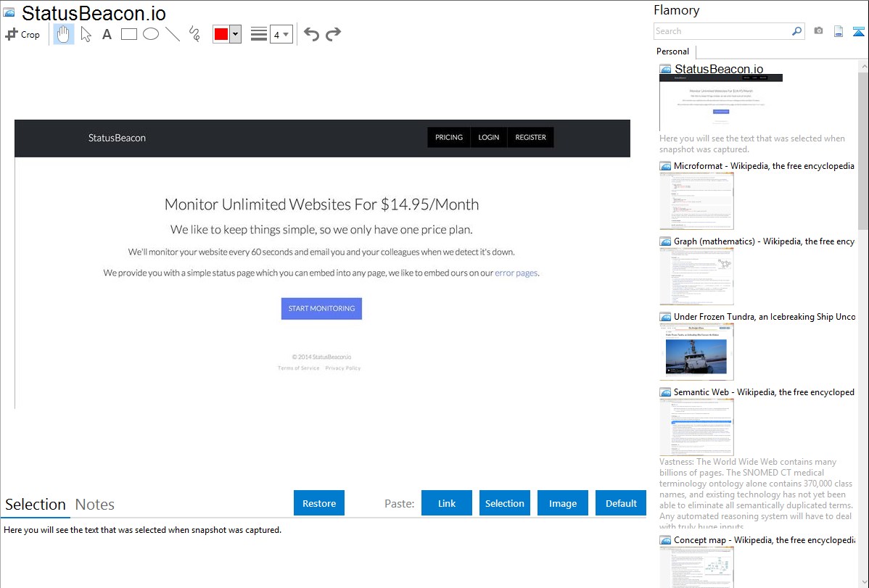Viewport: 869px width, 588px height.
Task: Select the straight line tool
Action: click(173, 34)
